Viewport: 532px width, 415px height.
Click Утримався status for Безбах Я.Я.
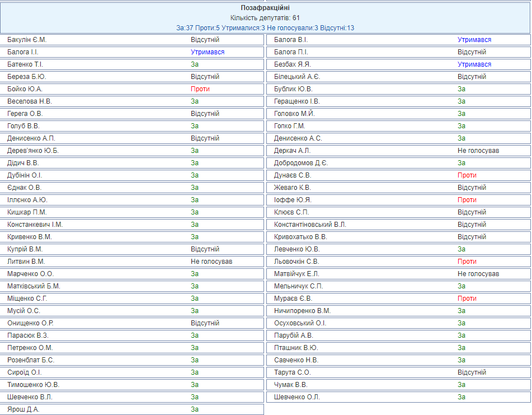(x=474, y=64)
